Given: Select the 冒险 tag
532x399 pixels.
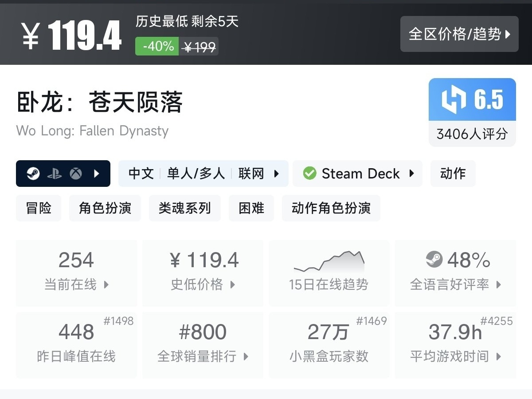Looking at the screenshot, I should coord(39,208).
